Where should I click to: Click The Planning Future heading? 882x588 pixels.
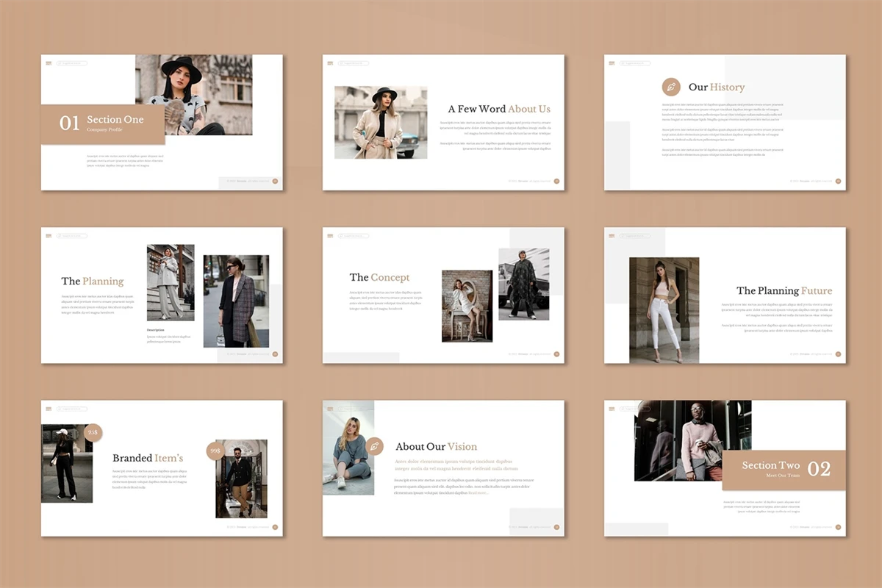click(x=784, y=290)
